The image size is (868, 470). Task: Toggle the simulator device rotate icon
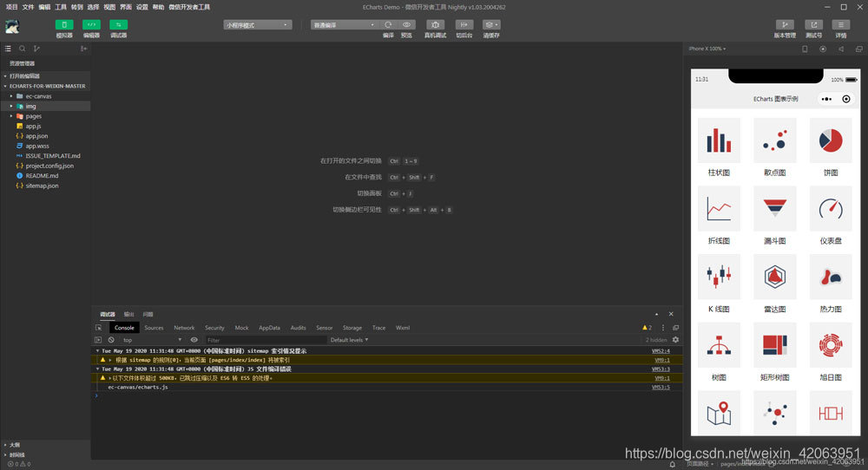coord(805,49)
